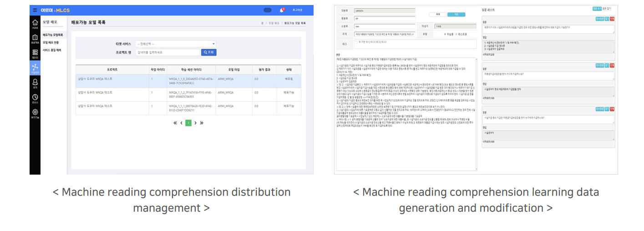Click the blue 조회 search button
The width and height of the screenshot is (644, 231).
tap(208, 52)
